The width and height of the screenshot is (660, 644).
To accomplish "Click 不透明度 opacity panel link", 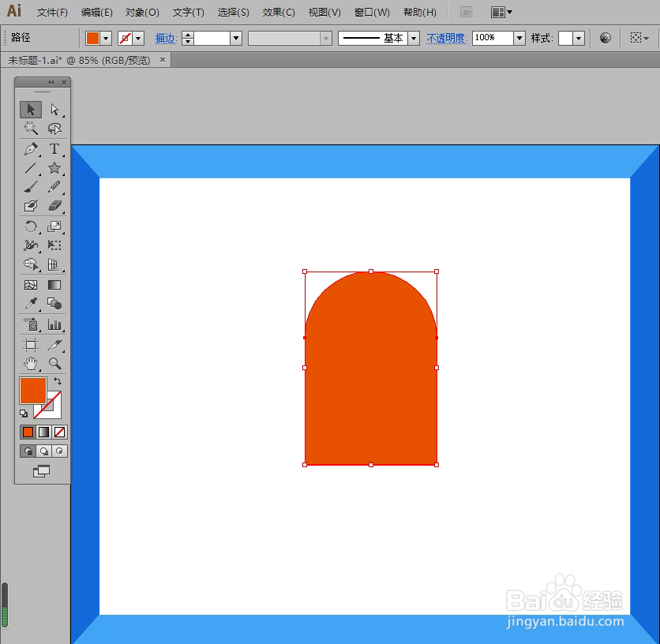I will pyautogui.click(x=447, y=39).
